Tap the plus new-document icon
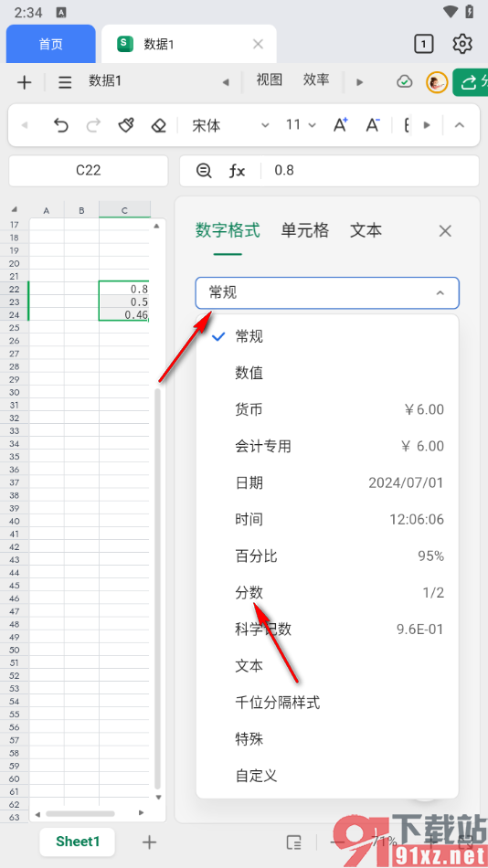 coord(24,82)
